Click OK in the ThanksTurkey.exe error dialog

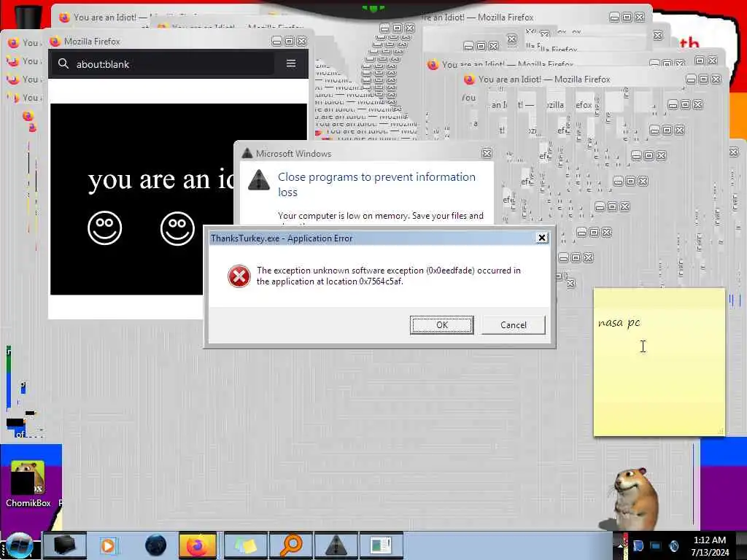coord(441,324)
